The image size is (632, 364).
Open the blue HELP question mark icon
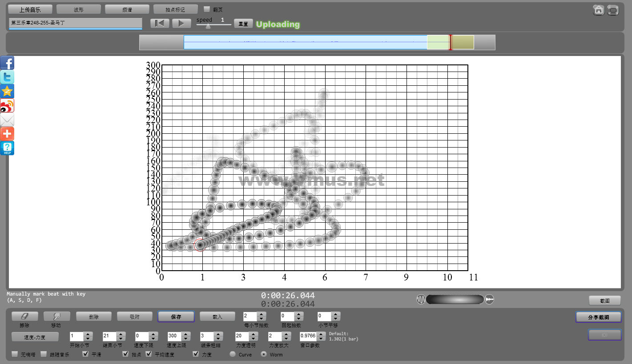pyautogui.click(x=7, y=148)
